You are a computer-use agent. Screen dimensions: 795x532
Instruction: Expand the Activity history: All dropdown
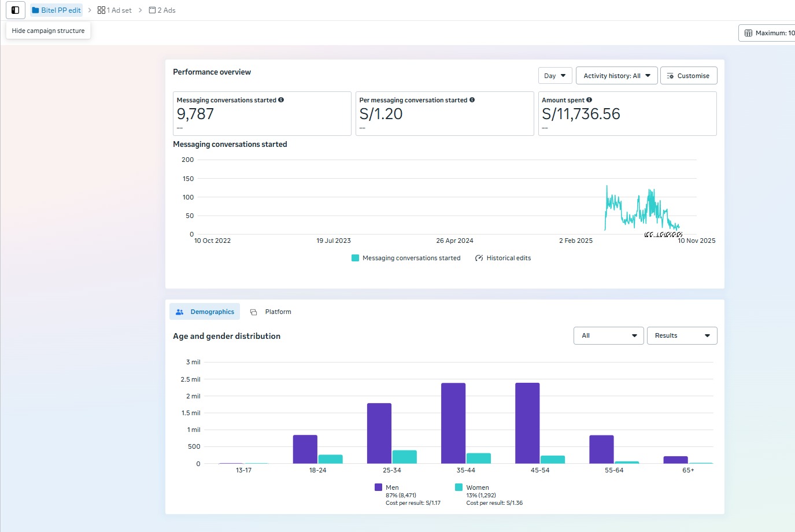click(x=616, y=76)
